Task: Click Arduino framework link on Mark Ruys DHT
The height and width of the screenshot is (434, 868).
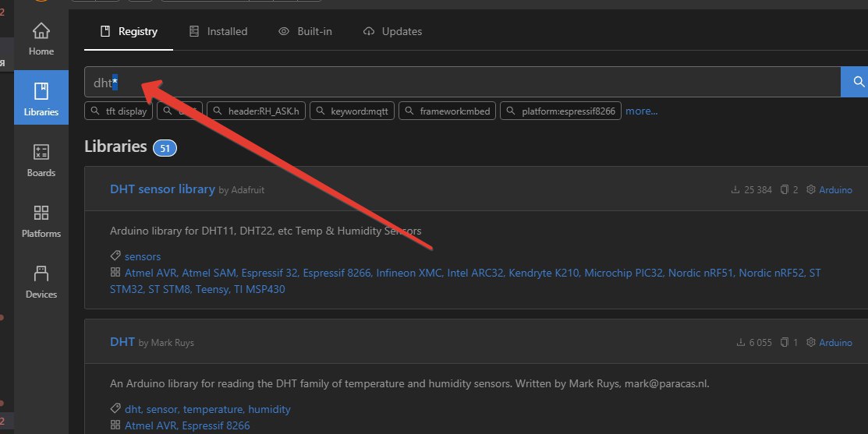Action: [x=835, y=342]
